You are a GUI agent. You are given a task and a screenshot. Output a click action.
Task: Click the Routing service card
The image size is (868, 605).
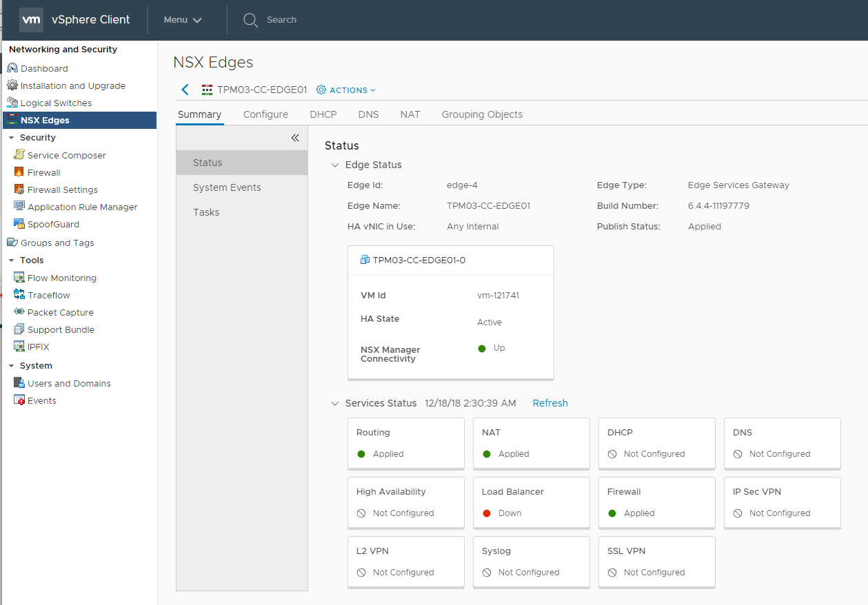(405, 443)
